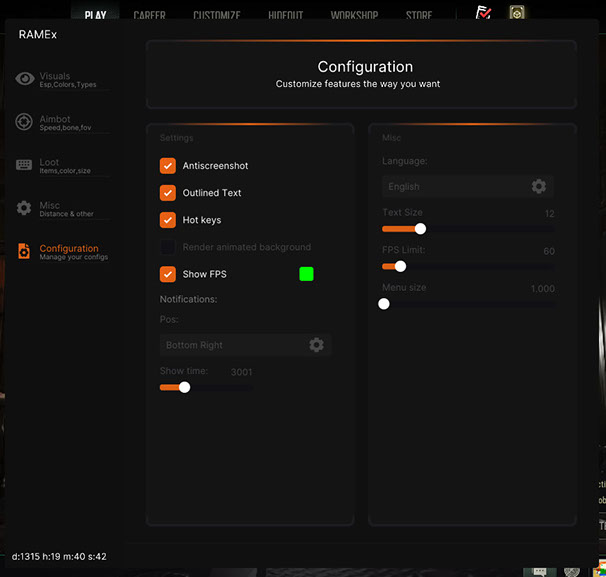606x577 pixels.
Task: Click the checkmark flag icon in top bar
Action: (484, 13)
